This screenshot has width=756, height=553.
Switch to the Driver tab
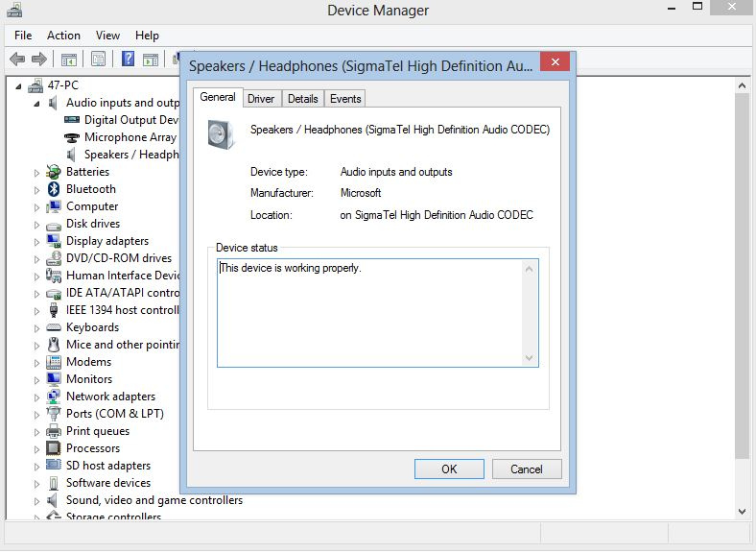tap(261, 99)
